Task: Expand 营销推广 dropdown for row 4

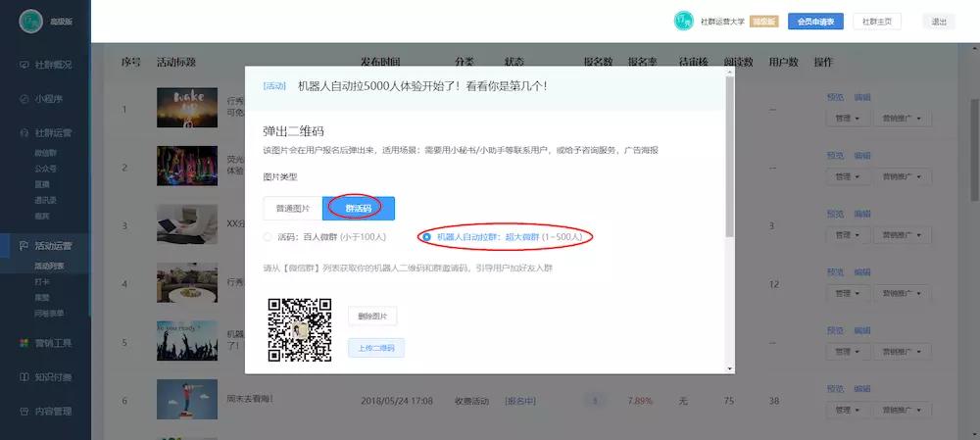Action: click(903, 293)
